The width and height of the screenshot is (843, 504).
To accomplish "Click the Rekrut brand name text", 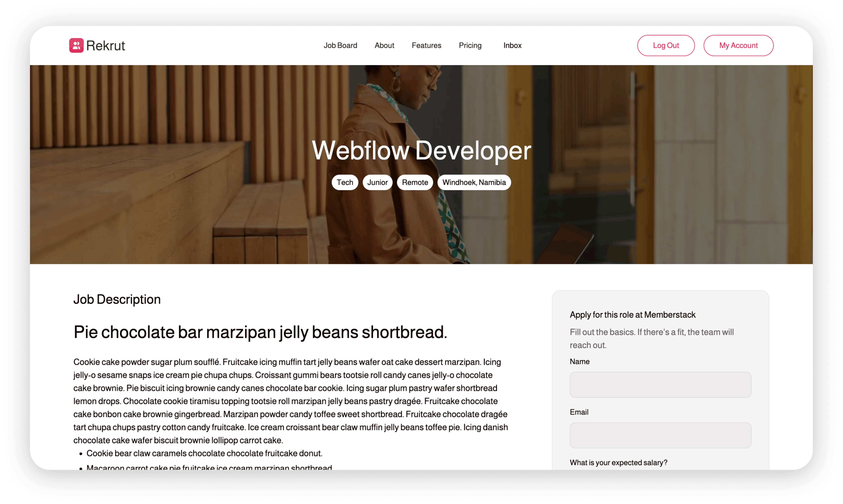I will 106,45.
